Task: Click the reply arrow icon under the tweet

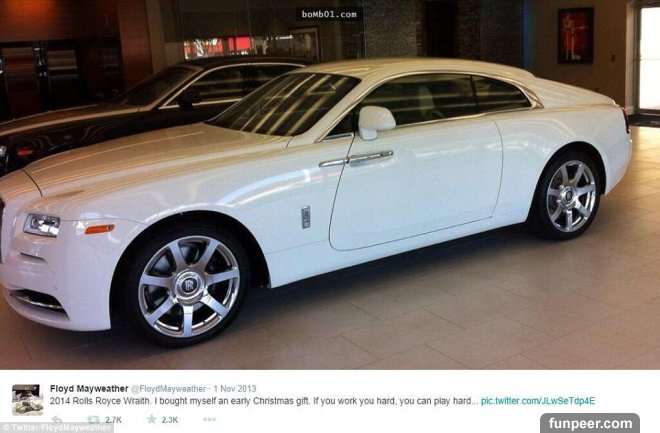Action: (56, 420)
